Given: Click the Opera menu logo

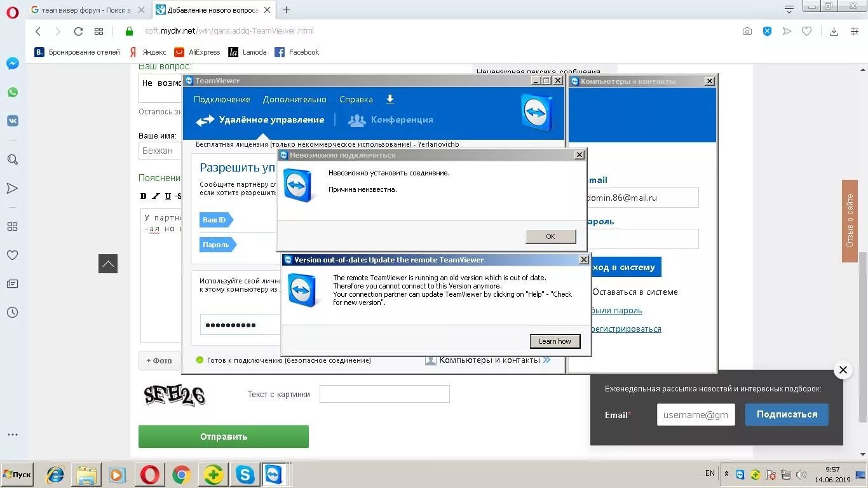Looking at the screenshot, I should click(x=13, y=12).
